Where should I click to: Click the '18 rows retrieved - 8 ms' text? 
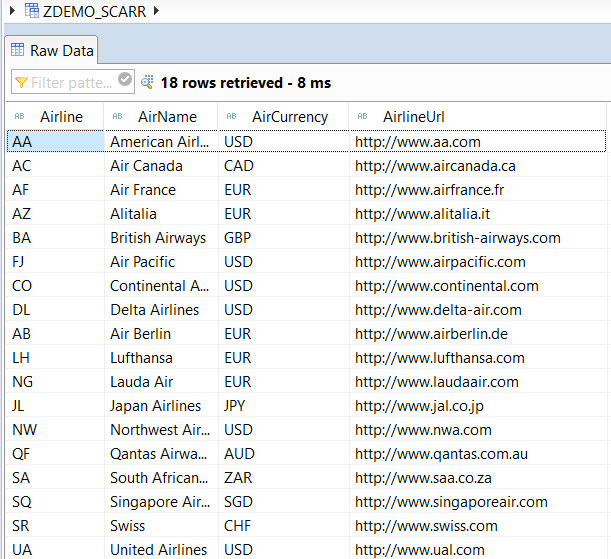[x=246, y=83]
